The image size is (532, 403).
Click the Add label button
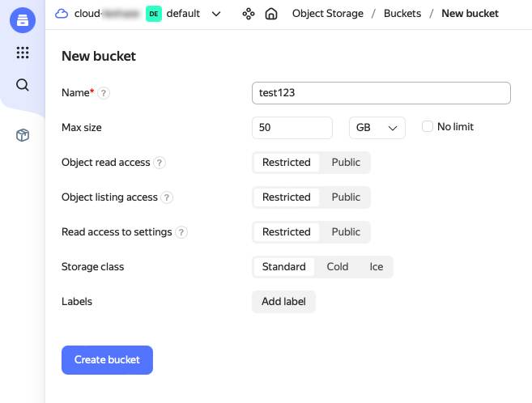point(283,302)
